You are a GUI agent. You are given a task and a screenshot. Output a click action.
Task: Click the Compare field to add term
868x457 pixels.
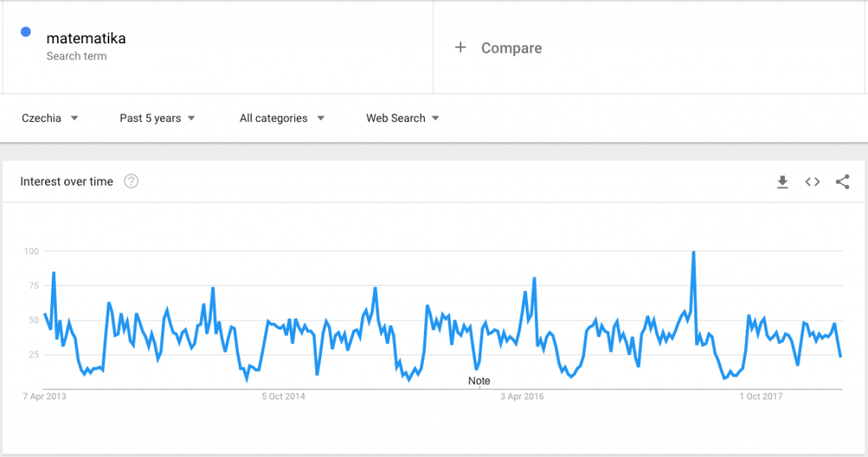[x=648, y=47]
